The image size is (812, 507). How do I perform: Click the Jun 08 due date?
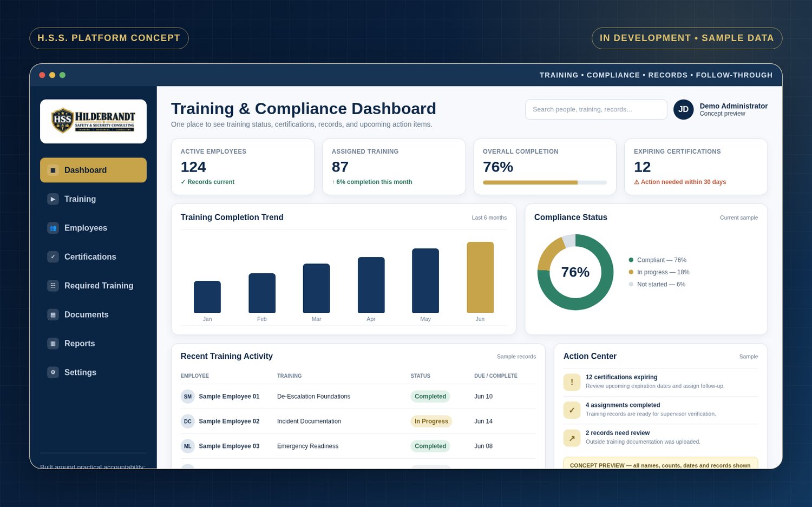click(x=483, y=446)
